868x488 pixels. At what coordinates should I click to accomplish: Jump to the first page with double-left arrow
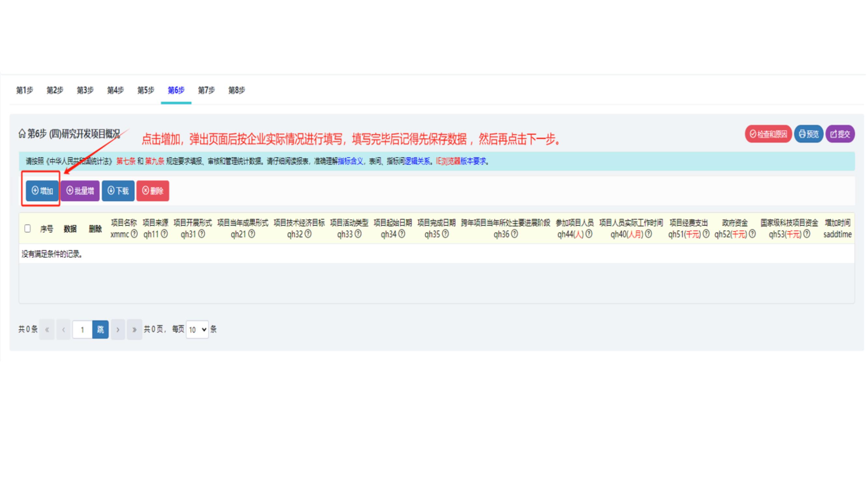click(x=47, y=329)
